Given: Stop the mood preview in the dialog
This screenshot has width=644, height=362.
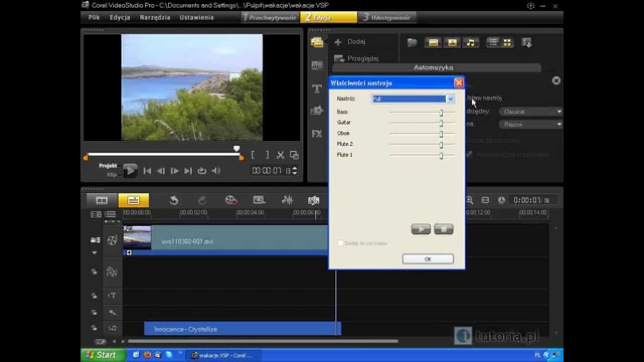Looking at the screenshot, I should pos(443,229).
